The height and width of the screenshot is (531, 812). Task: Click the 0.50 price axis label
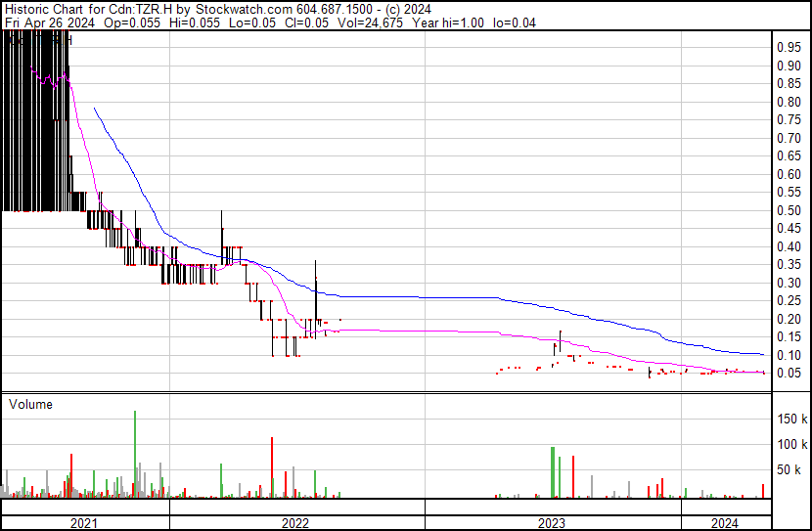(x=789, y=210)
